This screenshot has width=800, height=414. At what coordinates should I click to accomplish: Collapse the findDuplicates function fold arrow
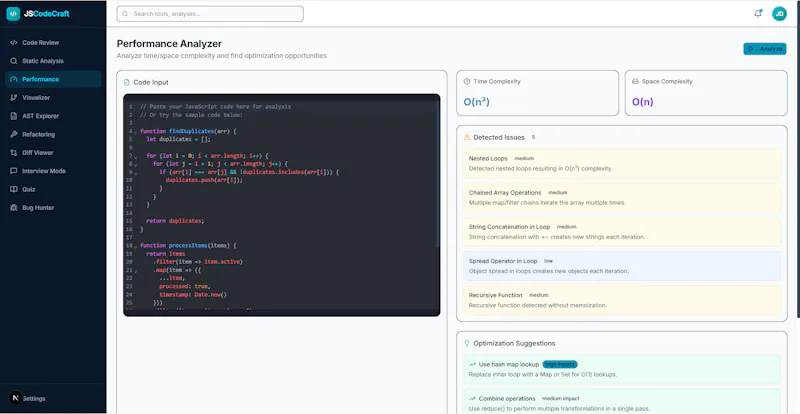135,132
